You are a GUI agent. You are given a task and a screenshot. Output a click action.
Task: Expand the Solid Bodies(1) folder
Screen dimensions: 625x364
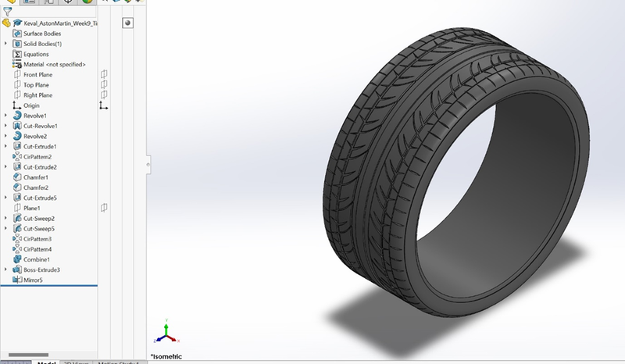[5, 44]
